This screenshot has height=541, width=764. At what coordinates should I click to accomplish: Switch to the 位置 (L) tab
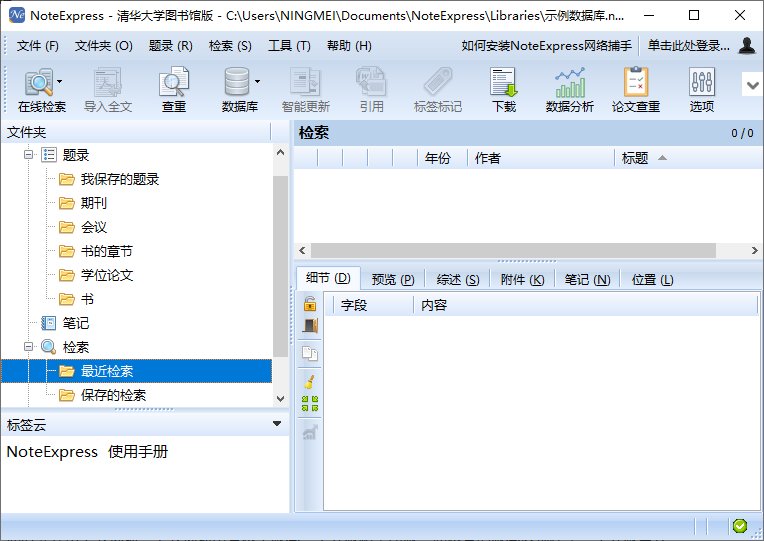(652, 280)
